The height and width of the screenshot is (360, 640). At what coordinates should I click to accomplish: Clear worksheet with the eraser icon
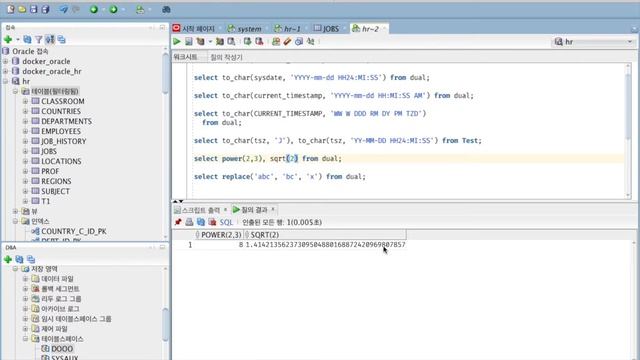287,41
